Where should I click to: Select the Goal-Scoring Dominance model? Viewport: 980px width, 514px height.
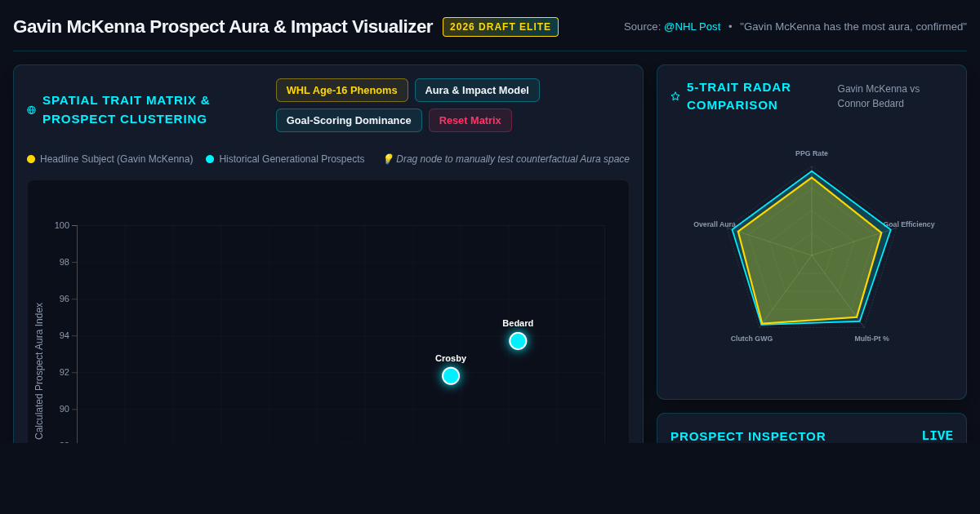(x=349, y=121)
